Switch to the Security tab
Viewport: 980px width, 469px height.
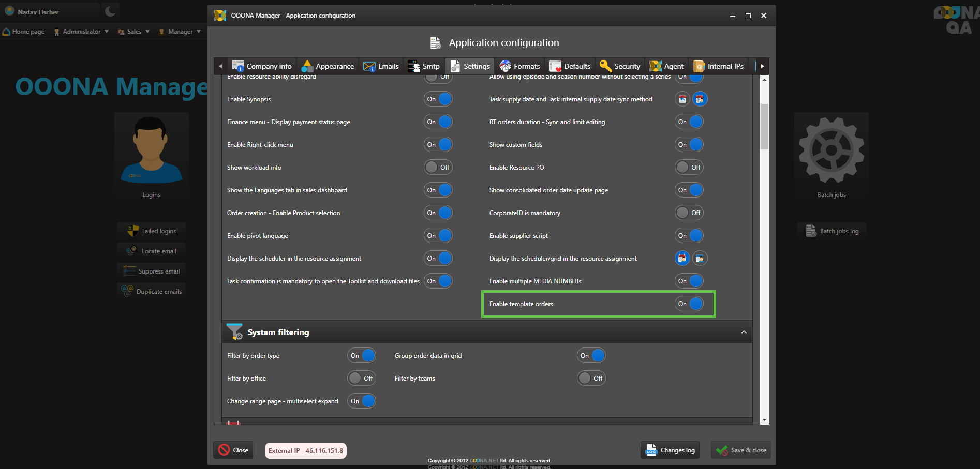620,66
